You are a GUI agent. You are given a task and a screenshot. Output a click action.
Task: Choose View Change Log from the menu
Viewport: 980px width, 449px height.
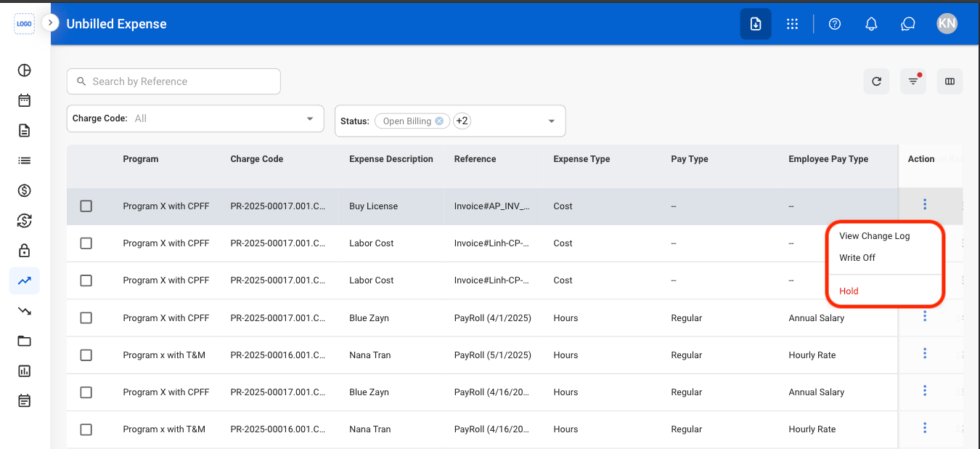[874, 236]
